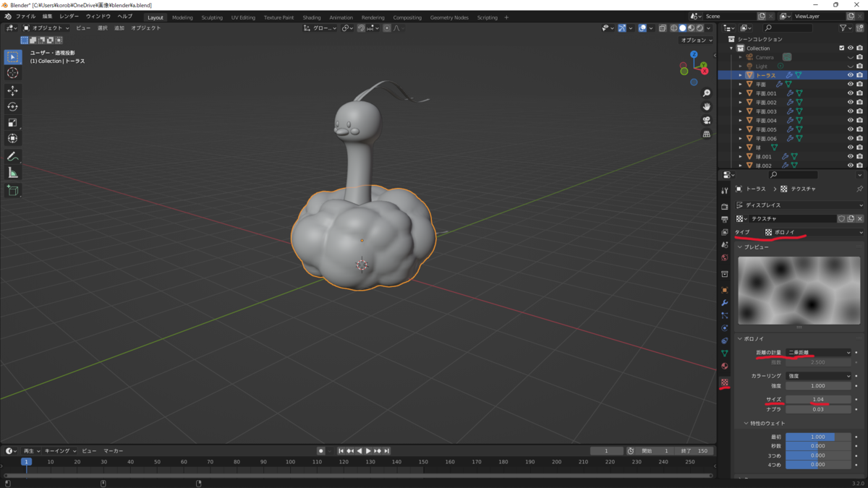Open マーカー timeline menu
868x488 pixels.
[x=114, y=451]
